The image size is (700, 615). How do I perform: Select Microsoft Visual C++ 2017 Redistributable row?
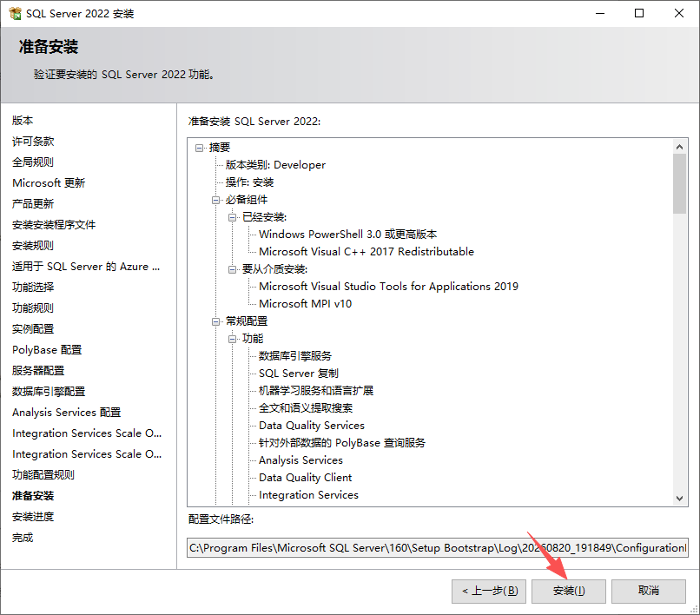pyautogui.click(x=367, y=252)
